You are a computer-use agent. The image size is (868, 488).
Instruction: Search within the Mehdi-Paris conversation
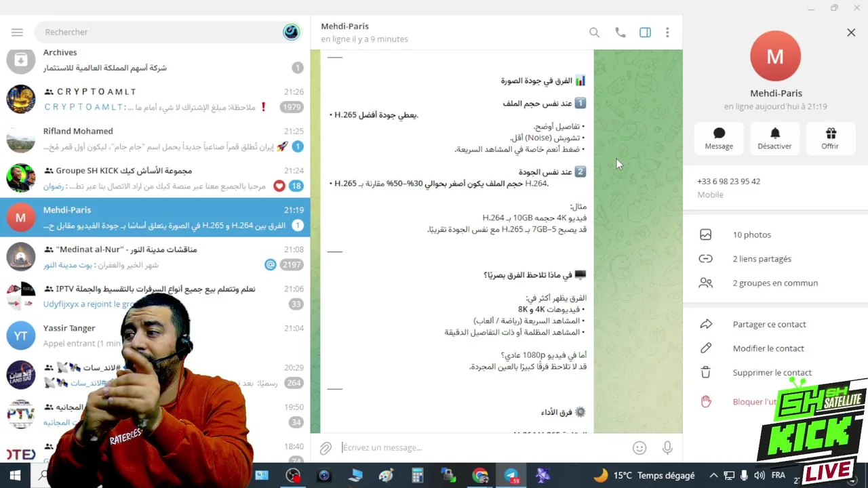[x=594, y=33]
